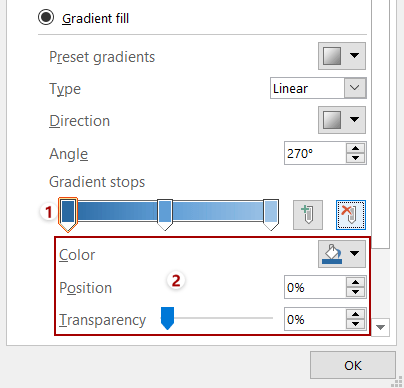Select the middle gradient stop marker
Screen dimensions: 404x388
165,215
